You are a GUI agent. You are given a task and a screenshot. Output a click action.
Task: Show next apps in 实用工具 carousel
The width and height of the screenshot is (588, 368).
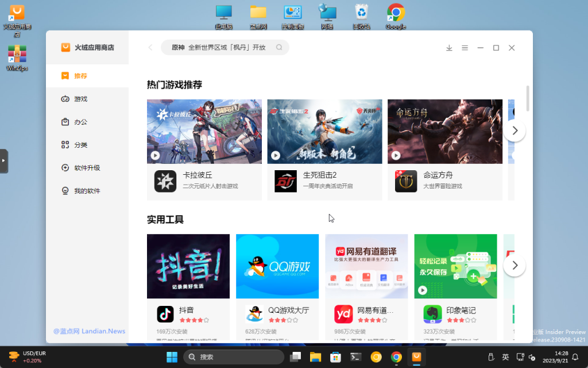pos(514,265)
